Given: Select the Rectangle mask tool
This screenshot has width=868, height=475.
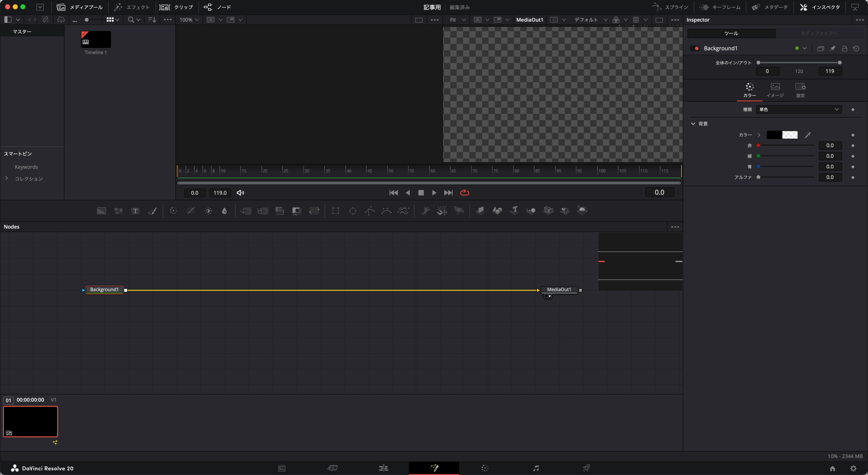Looking at the screenshot, I should pyautogui.click(x=336, y=211).
